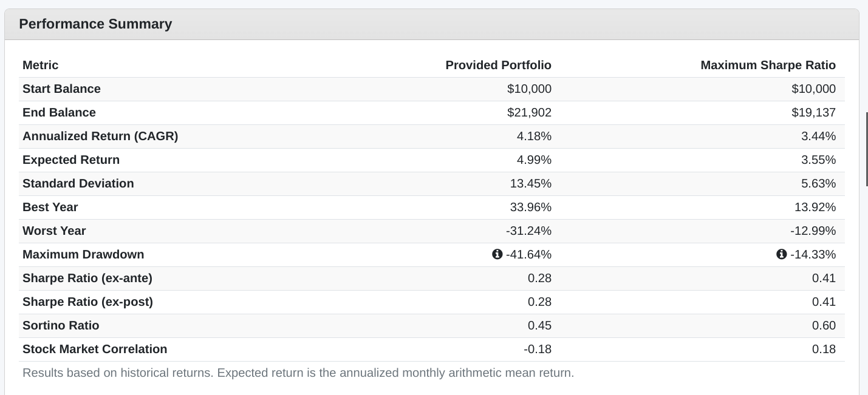The width and height of the screenshot is (868, 395).
Task: Click the $19,137 end balance value
Action: pyautogui.click(x=813, y=112)
